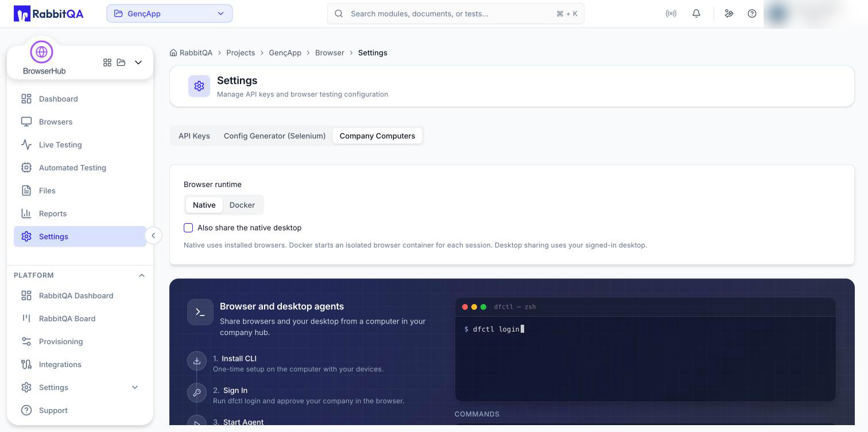Click the Files document icon

coord(26,190)
